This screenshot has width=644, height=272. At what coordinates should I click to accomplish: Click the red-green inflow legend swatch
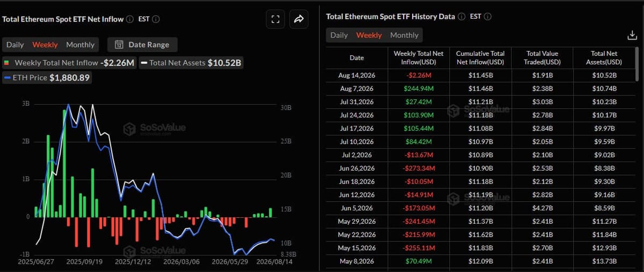(7, 63)
